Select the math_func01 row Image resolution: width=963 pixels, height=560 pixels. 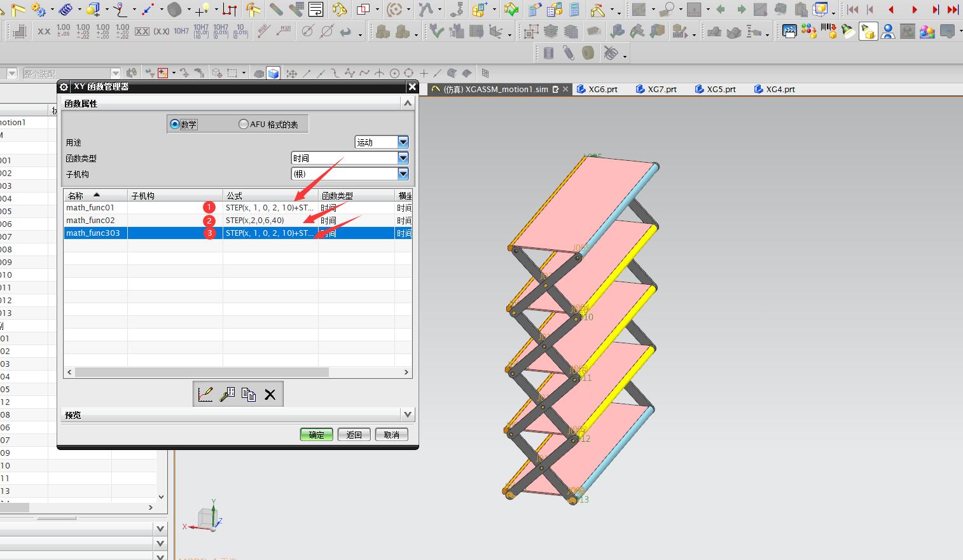[x=238, y=207]
